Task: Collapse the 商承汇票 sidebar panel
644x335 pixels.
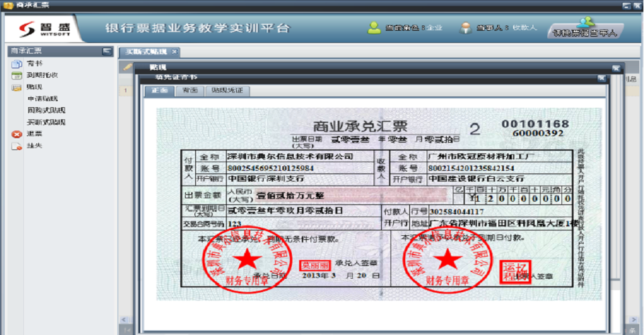Action: point(107,51)
